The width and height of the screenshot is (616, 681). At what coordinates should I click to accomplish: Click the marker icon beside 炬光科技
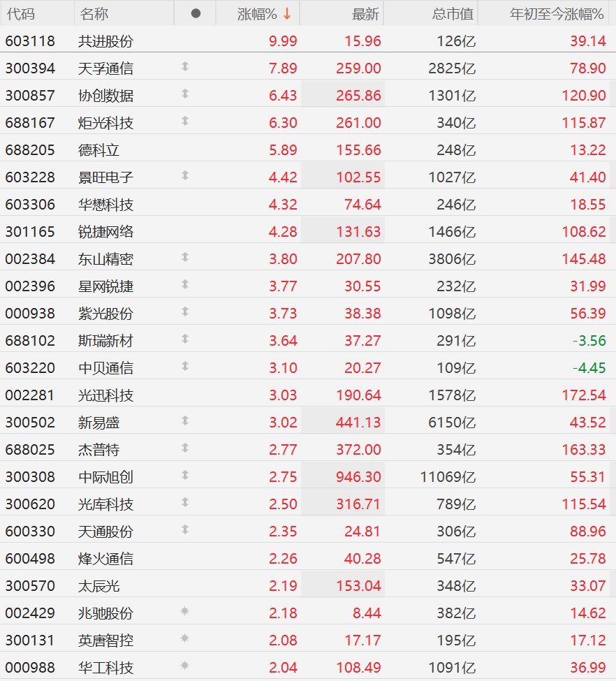pyautogui.click(x=185, y=121)
